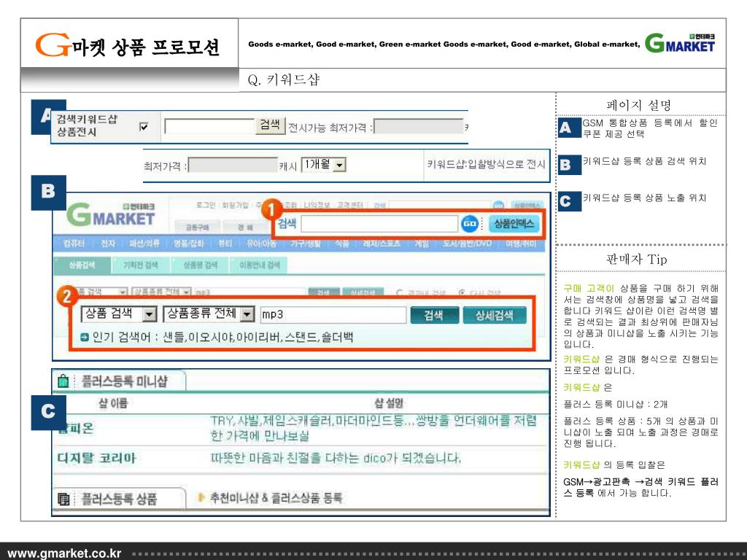
Task: Click the gray 검색 button in keyword shop row
Action: pos(270,125)
